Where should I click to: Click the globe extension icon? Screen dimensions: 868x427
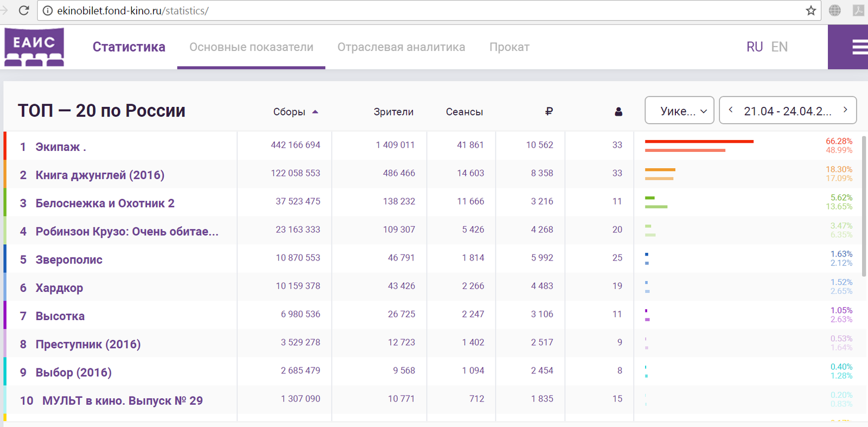pyautogui.click(x=835, y=10)
